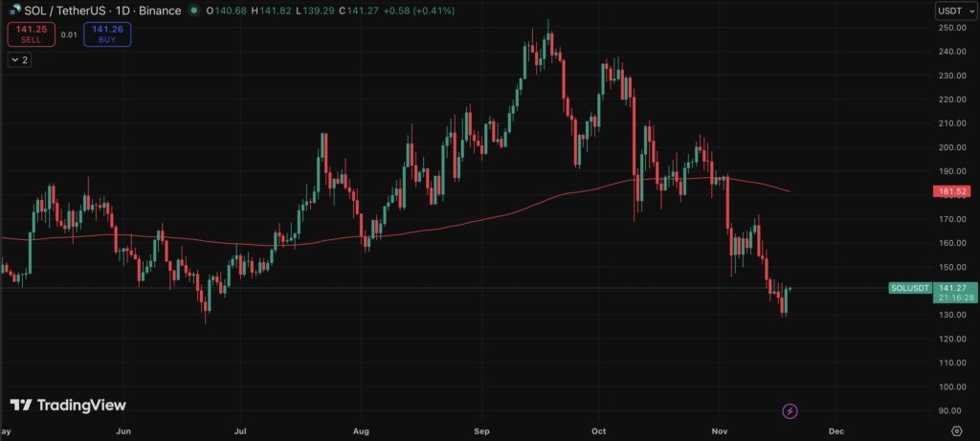Screen dimensions: 980x441
Task: Click the green SOLUSDT price label
Action: pyautogui.click(x=907, y=288)
